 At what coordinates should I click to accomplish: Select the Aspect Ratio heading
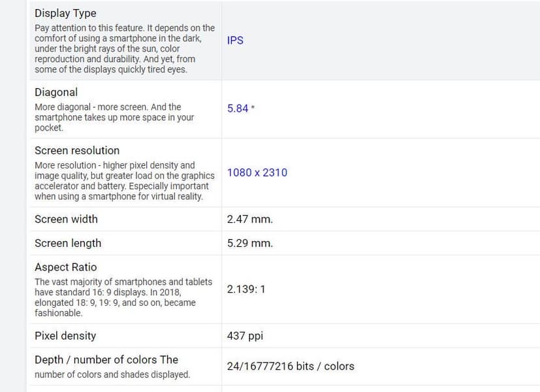65,267
